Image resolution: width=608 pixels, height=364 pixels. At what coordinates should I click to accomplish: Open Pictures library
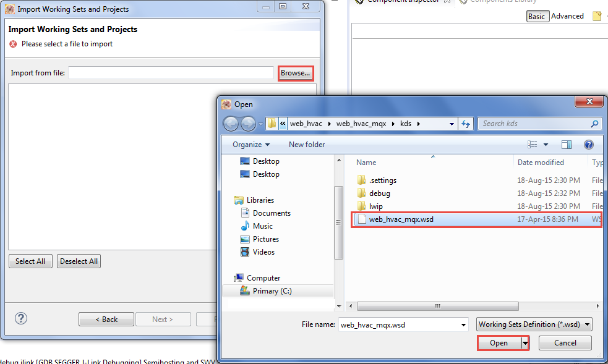(265, 239)
